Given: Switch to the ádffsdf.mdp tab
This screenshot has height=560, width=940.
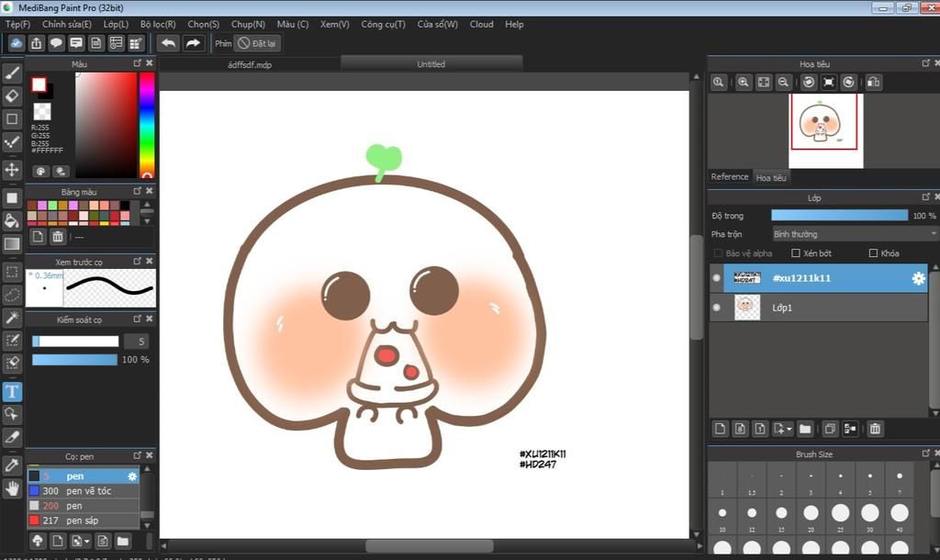Looking at the screenshot, I should (x=250, y=64).
